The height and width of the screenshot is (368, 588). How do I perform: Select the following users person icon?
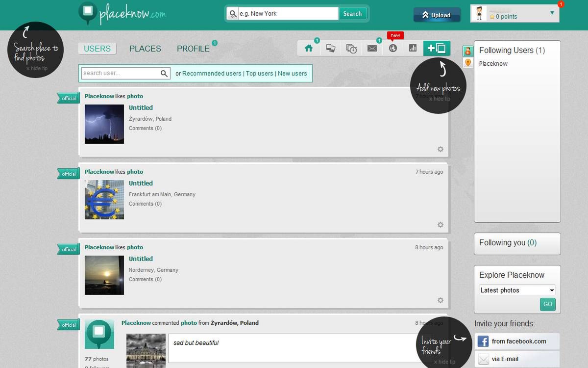tap(468, 51)
